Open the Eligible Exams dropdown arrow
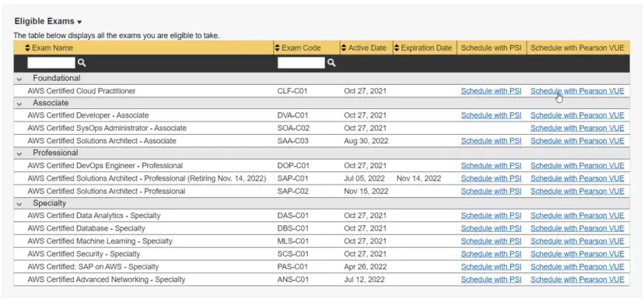The image size is (644, 299). point(79,22)
